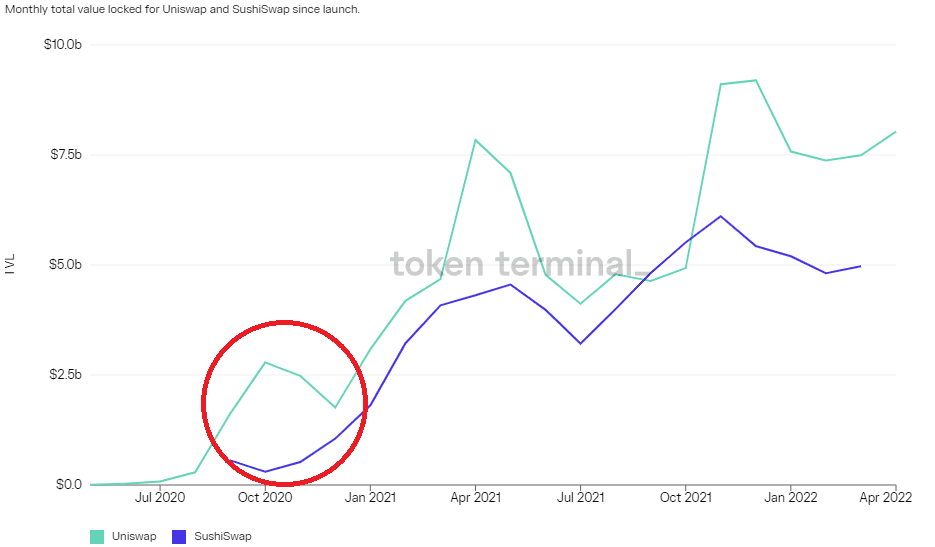Click the Oct 2020 x-axis label
This screenshot has height=547, width=935.
[265, 497]
